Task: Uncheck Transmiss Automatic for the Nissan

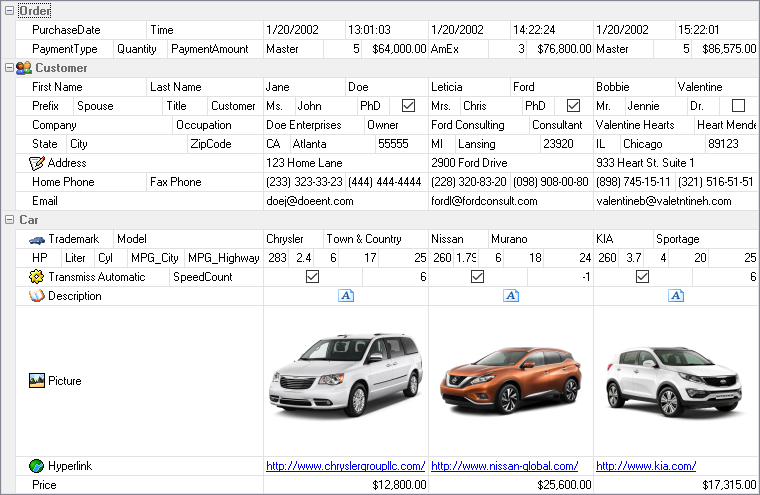Action: [477, 277]
